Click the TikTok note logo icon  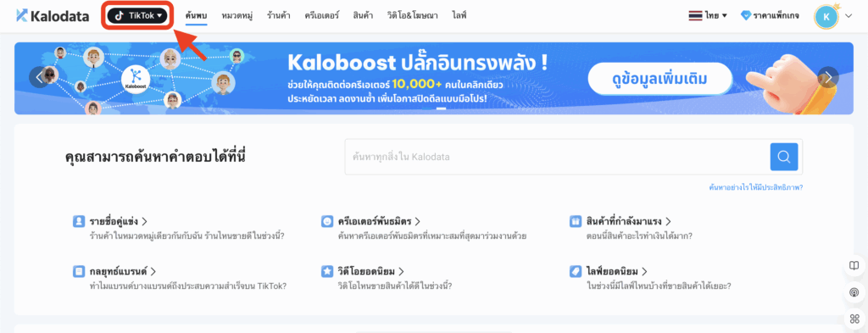[x=120, y=16]
